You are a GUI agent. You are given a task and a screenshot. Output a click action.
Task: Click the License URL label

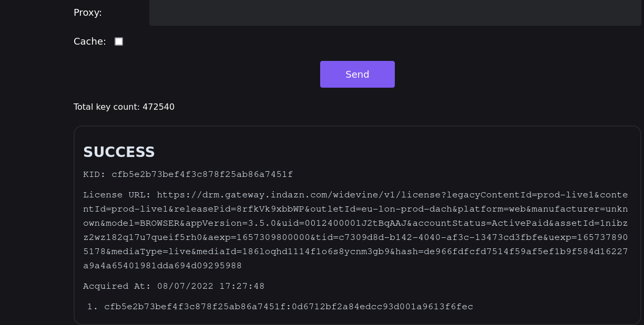(117, 195)
